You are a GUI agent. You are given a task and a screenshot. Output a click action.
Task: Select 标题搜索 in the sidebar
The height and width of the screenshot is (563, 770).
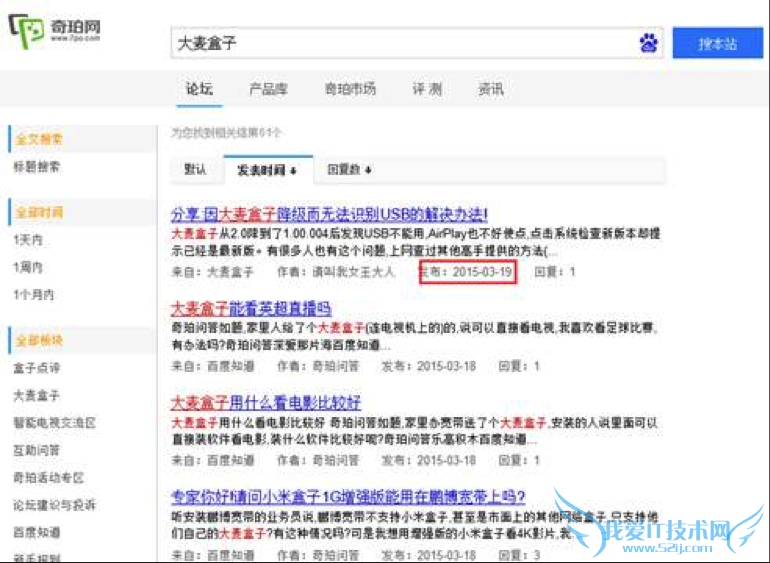(37, 167)
